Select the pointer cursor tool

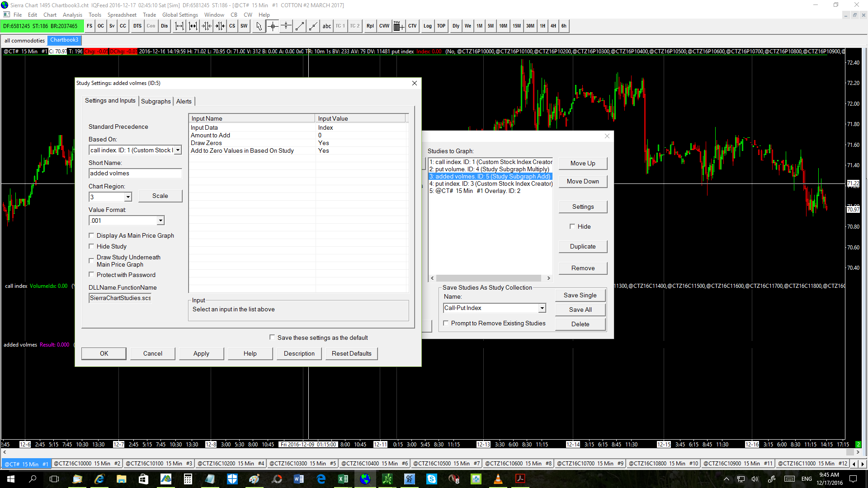[x=259, y=26]
